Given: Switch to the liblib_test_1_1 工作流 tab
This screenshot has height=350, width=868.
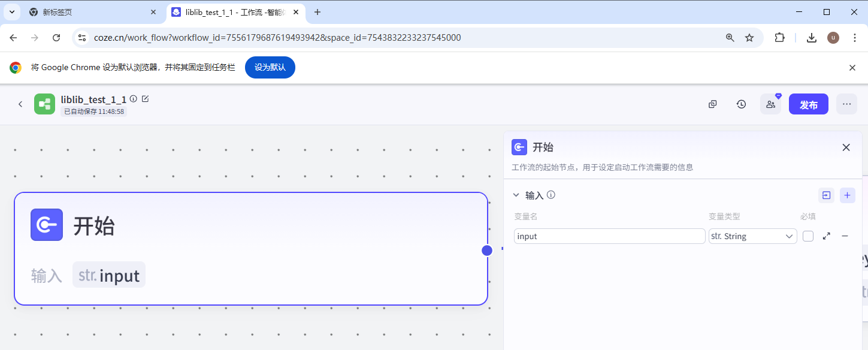Looking at the screenshot, I should point(235,12).
